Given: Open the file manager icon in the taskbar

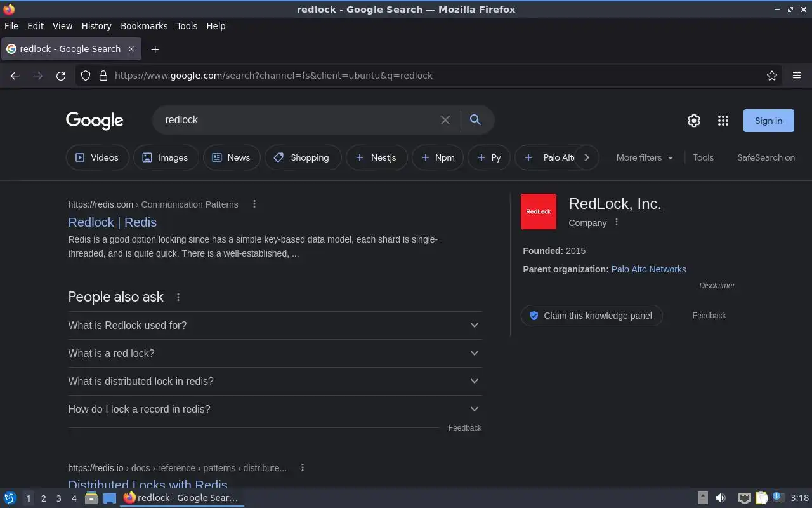Looking at the screenshot, I should 91,498.
